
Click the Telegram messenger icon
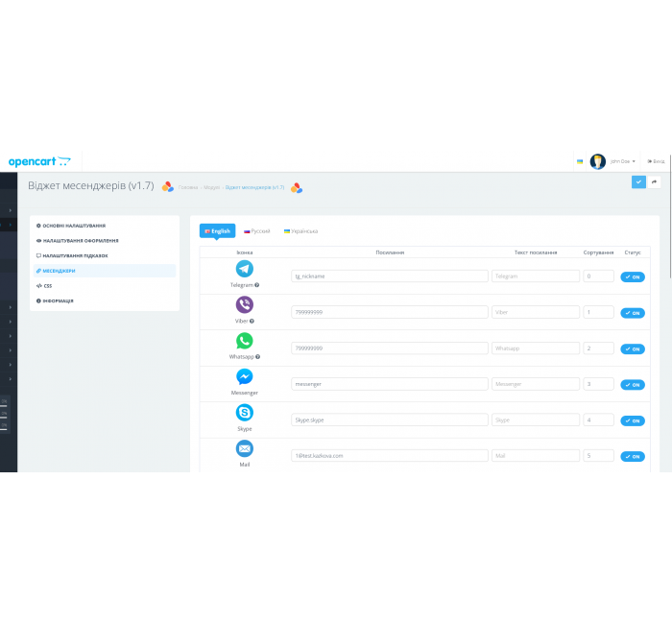click(x=244, y=269)
